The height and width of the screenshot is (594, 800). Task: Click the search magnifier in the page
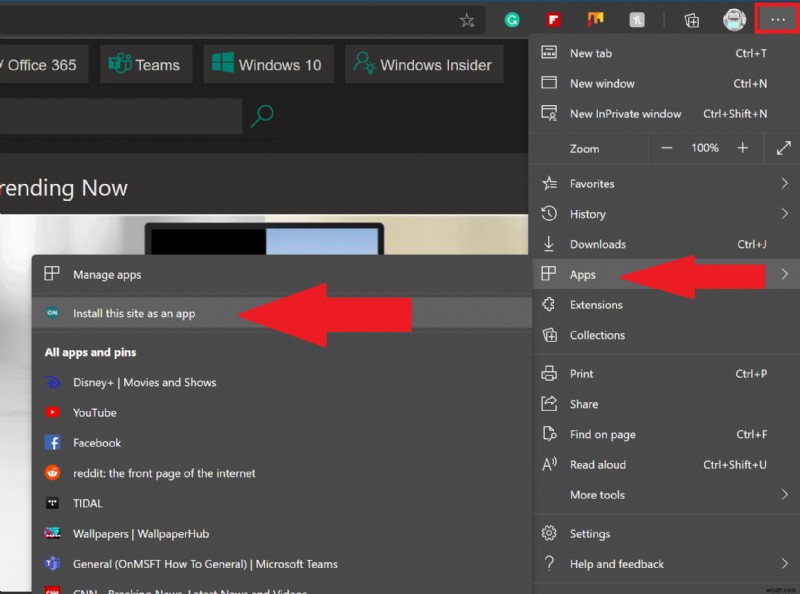click(x=260, y=117)
